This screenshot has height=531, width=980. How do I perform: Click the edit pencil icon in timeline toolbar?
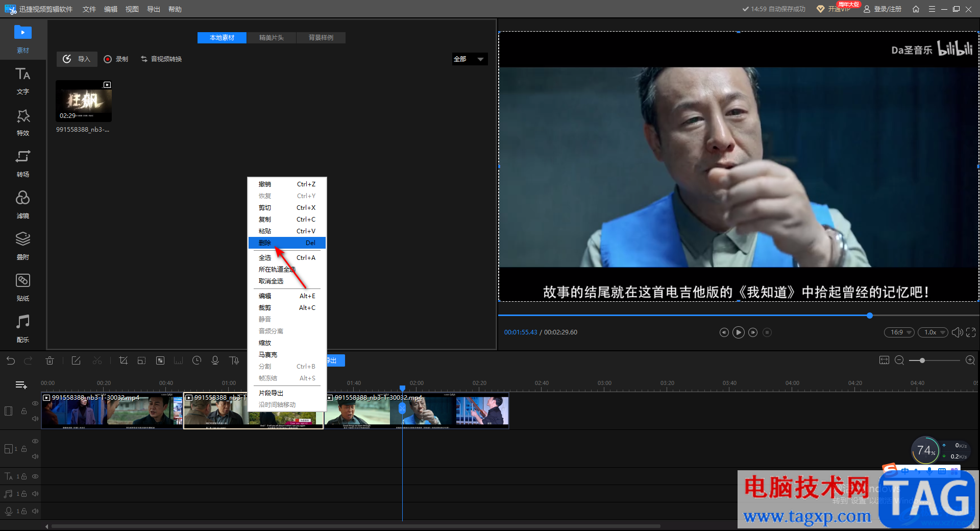76,360
